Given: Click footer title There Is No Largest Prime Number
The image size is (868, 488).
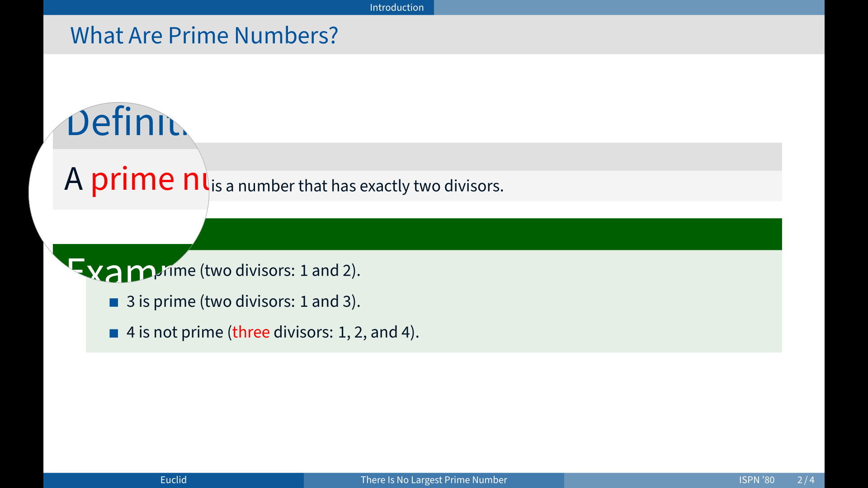Looking at the screenshot, I should 434,480.
